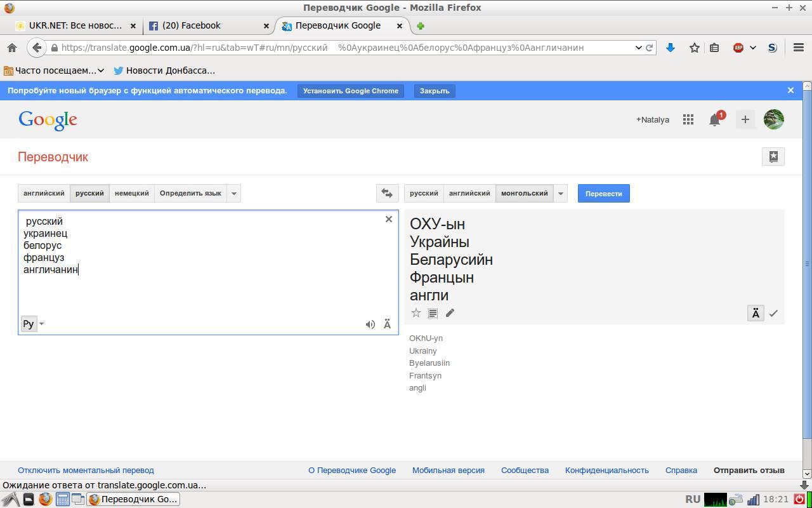Click inside the source text box

208,272
